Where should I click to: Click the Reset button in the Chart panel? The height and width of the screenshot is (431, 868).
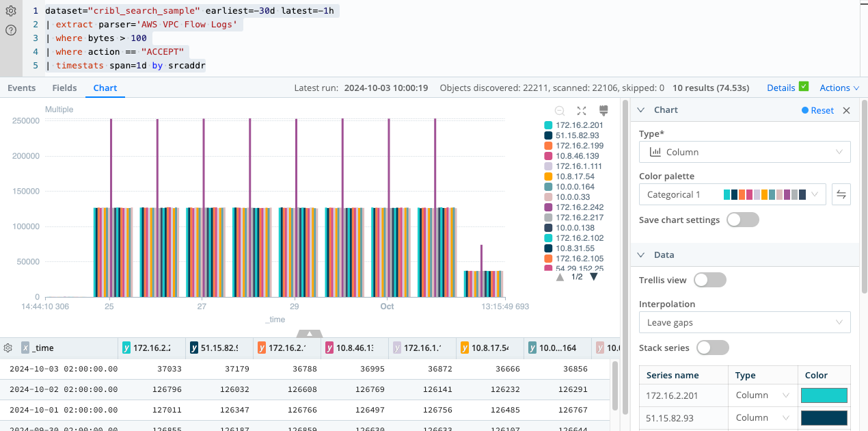817,109
